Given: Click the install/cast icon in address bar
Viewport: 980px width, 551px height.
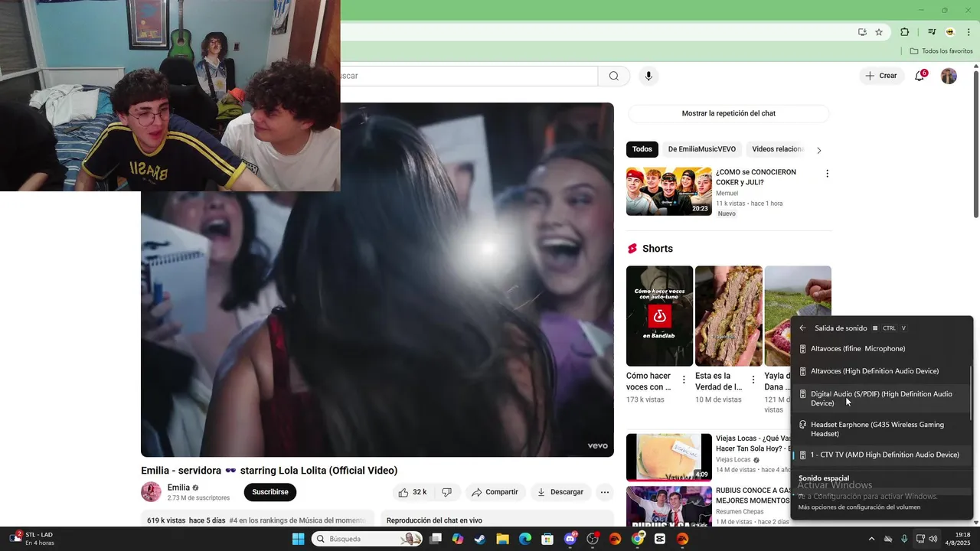Looking at the screenshot, I should [862, 32].
